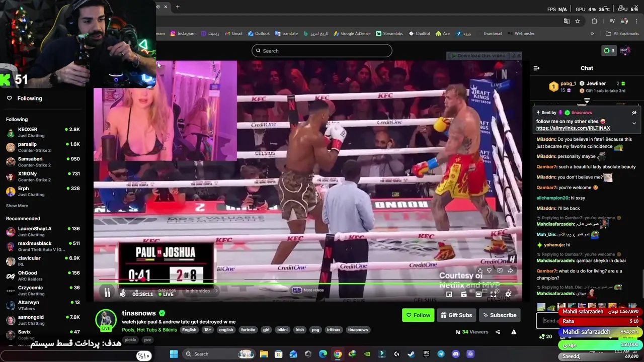Image resolution: width=644 pixels, height=362 pixels.
Task: Like the video with the thumbs-up overlay icon
Action: (479, 270)
